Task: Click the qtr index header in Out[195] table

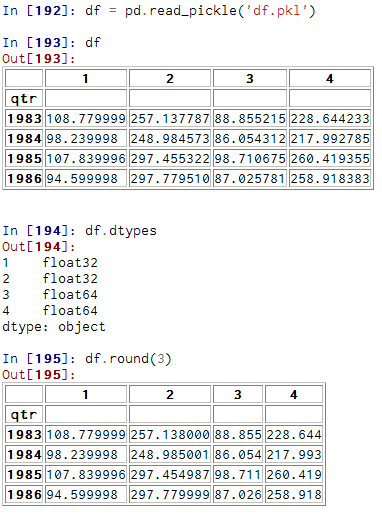Action: click(24, 415)
